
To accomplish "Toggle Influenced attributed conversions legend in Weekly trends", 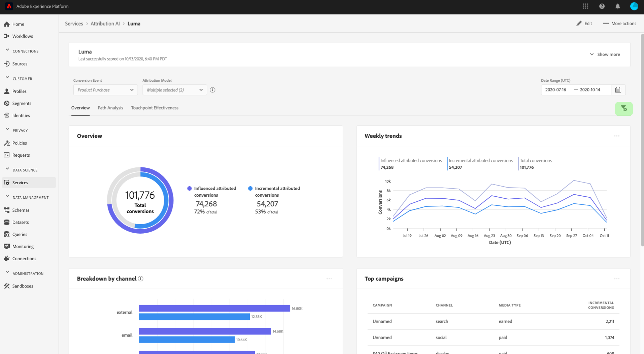I will 411,161.
